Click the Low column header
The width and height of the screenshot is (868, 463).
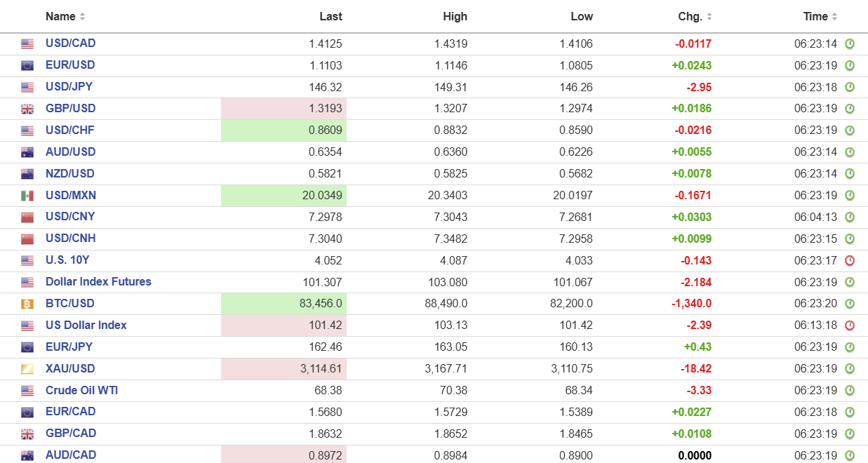tap(581, 16)
